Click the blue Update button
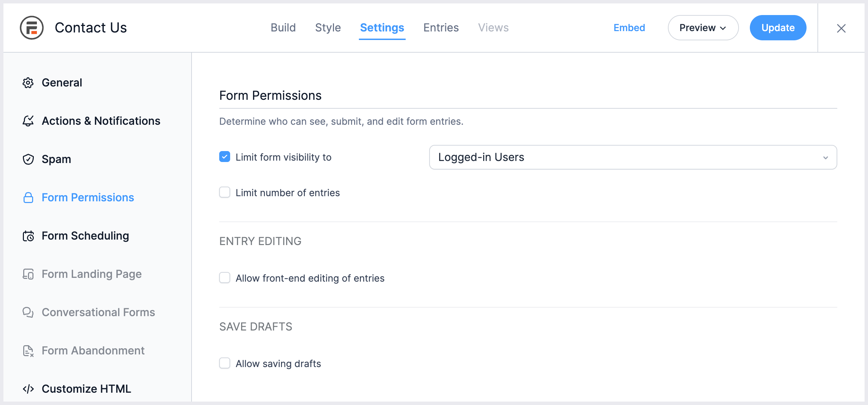868x405 pixels. point(778,28)
